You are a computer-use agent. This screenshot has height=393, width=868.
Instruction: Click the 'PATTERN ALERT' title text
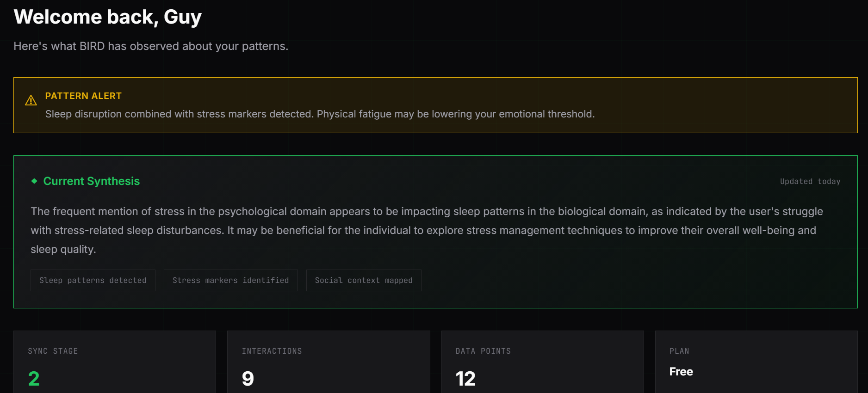point(83,96)
